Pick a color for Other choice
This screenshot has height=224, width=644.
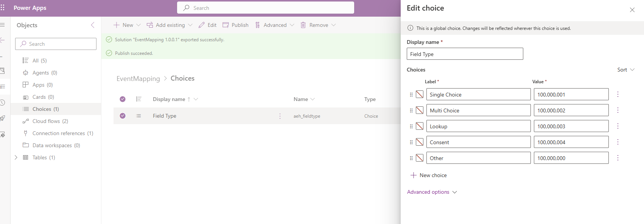coord(420,158)
